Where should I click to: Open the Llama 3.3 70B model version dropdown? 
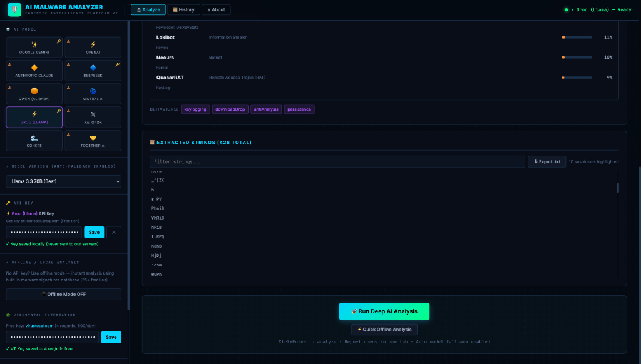click(64, 181)
